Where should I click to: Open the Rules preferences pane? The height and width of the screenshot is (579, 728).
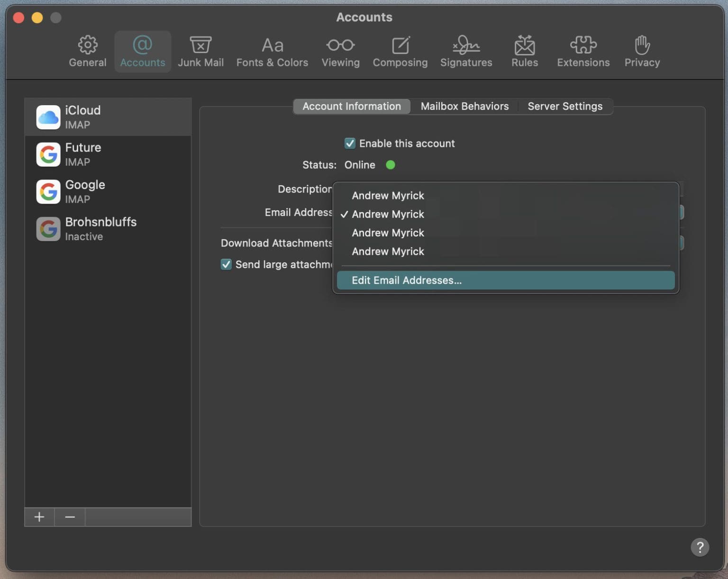pyautogui.click(x=524, y=51)
